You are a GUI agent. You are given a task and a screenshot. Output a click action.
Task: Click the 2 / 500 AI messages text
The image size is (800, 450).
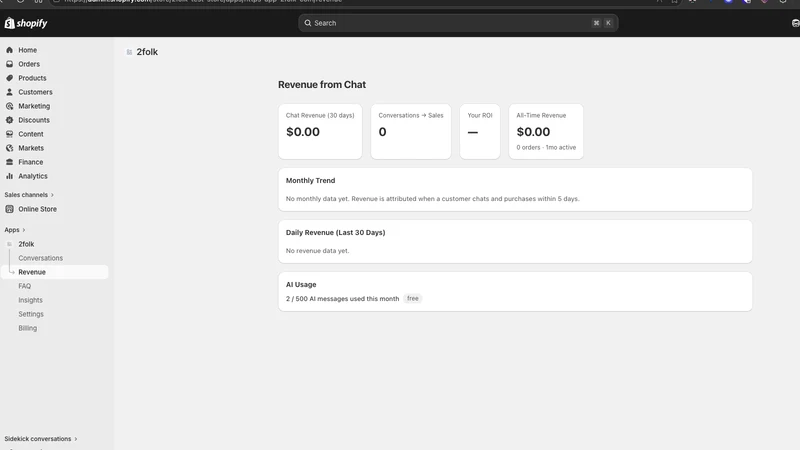(x=342, y=299)
